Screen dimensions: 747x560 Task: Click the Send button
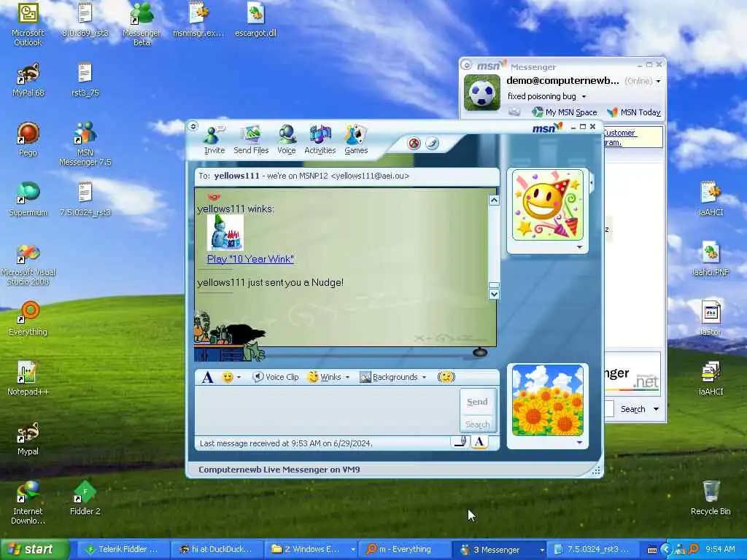tap(477, 402)
